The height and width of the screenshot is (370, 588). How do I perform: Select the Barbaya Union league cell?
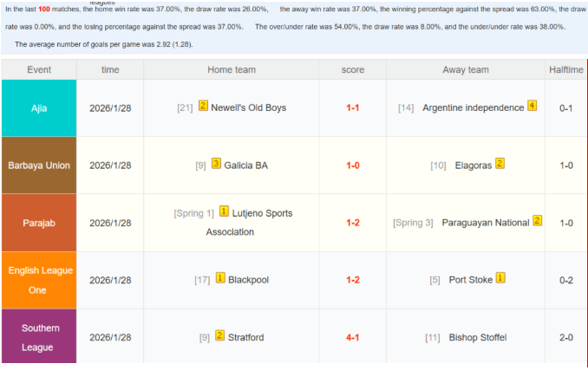[39, 165]
